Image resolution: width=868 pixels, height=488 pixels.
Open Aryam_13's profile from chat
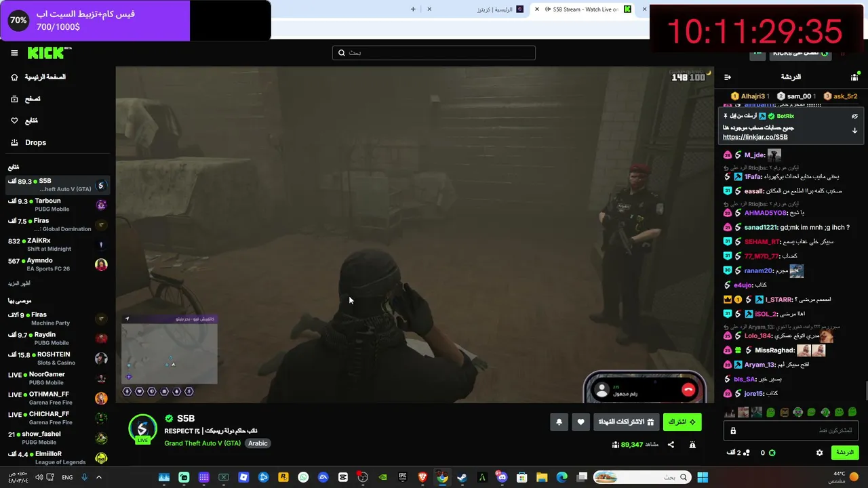click(759, 365)
